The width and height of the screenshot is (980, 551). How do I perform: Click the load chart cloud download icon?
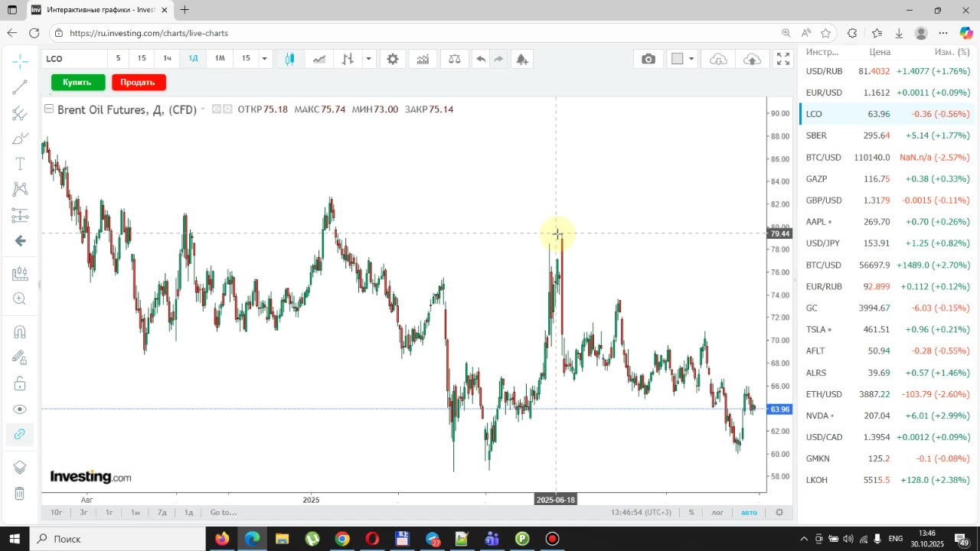(719, 59)
